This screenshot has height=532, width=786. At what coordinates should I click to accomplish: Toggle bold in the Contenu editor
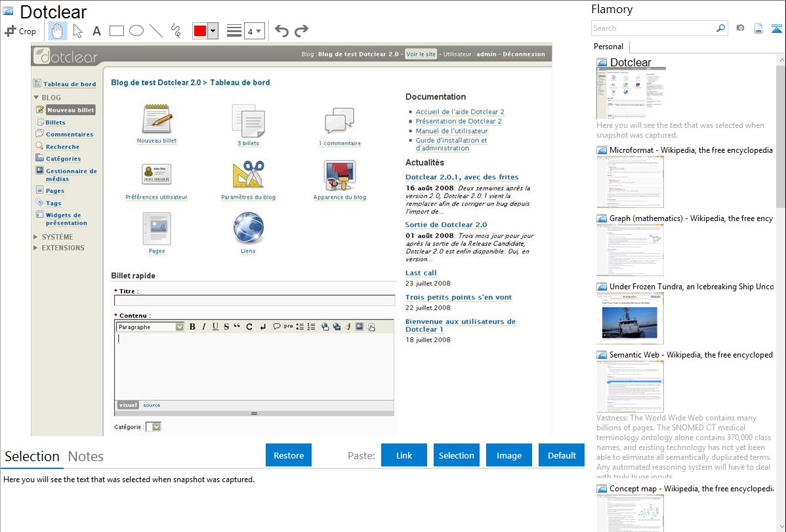tap(192, 327)
